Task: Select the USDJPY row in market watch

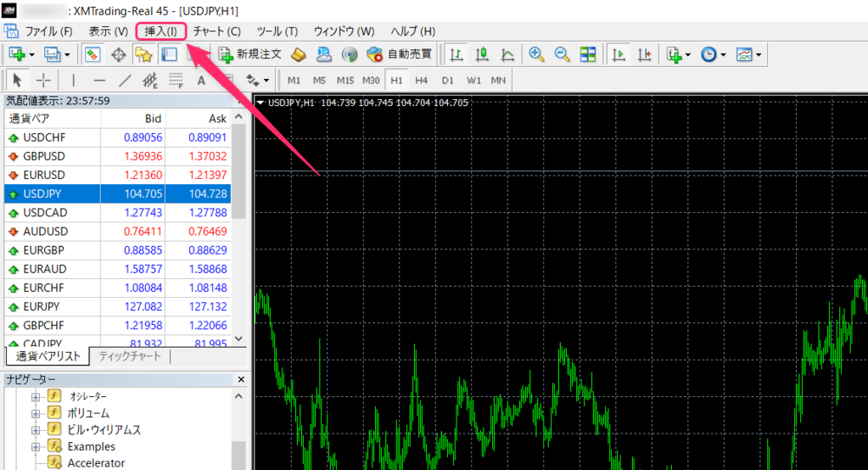Action: (x=117, y=194)
